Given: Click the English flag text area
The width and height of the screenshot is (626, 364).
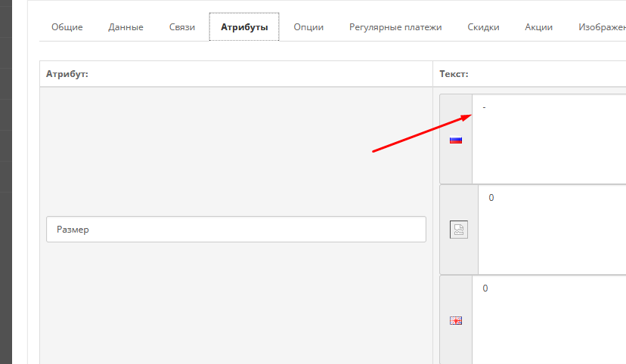Looking at the screenshot, I should [x=550, y=320].
